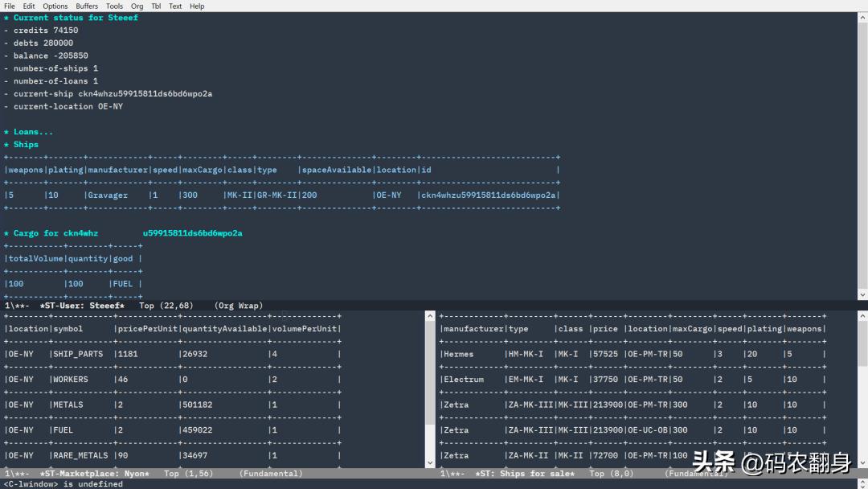Open the Tbl menu

pyautogui.click(x=156, y=6)
